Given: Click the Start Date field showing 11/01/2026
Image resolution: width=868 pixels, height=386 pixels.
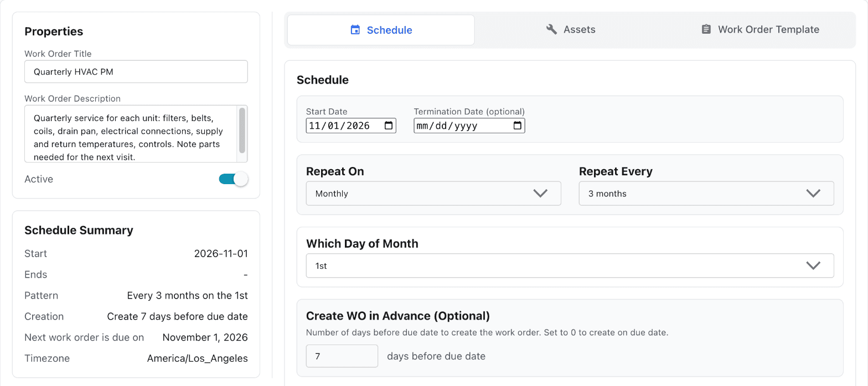Looking at the screenshot, I should 351,126.
